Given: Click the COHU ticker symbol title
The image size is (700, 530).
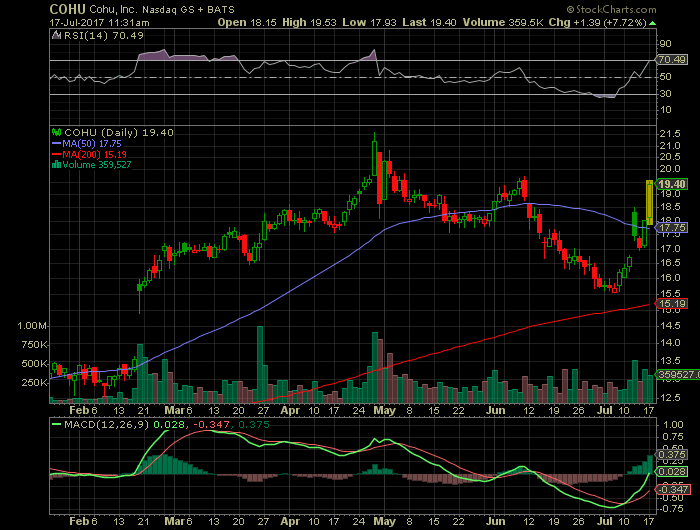Looking at the screenshot, I should (x=67, y=9).
